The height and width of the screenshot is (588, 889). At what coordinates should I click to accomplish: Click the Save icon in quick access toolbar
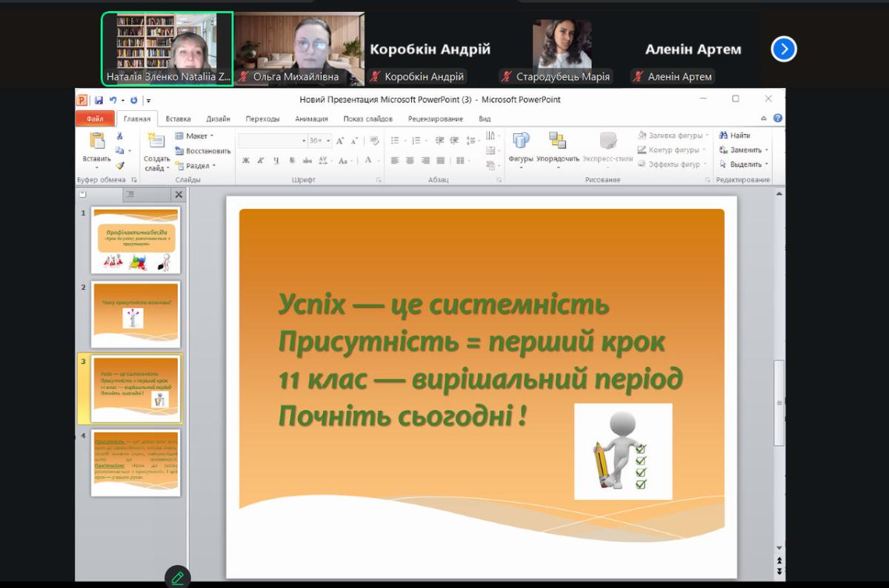(x=99, y=100)
